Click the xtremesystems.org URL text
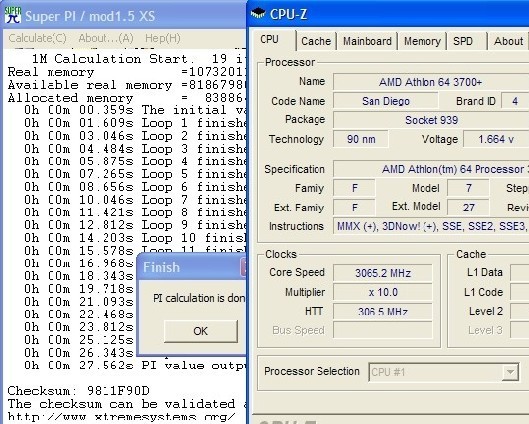529x424 pixels. pyautogui.click(x=121, y=417)
